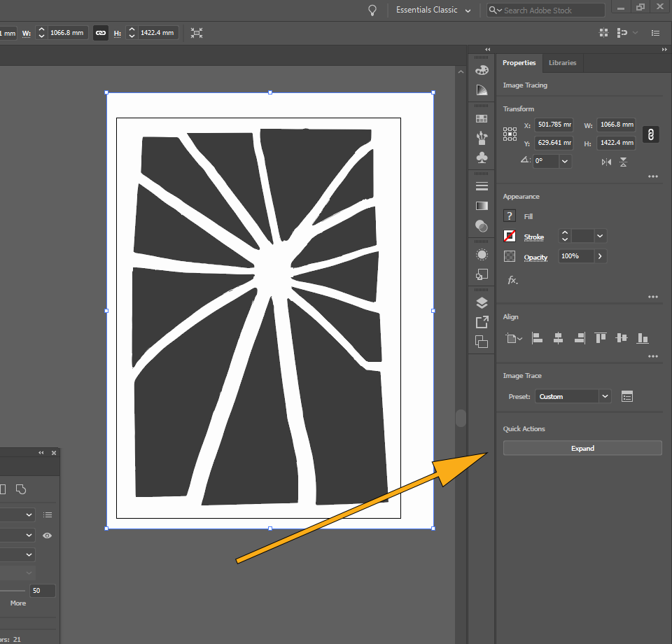
Task: Open the Image Trace Preset dropdown
Action: 573,395
